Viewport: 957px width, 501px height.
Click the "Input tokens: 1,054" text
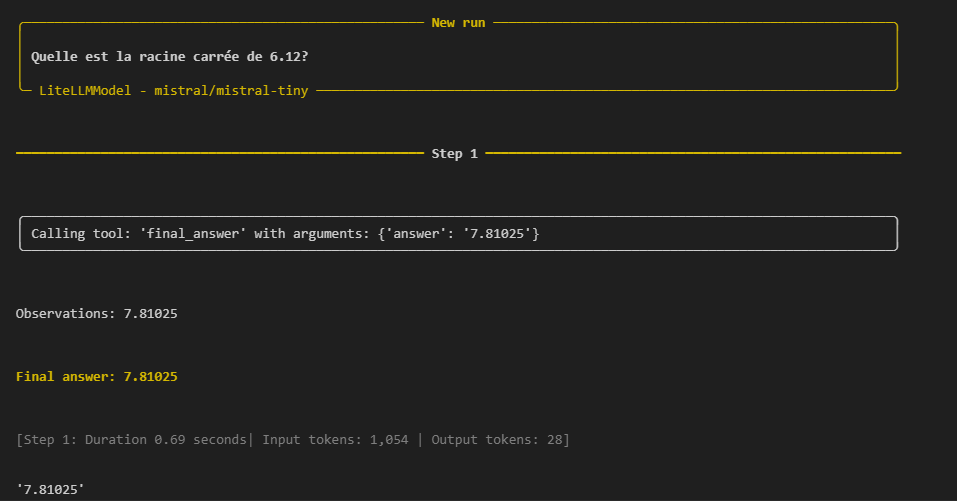(335, 440)
